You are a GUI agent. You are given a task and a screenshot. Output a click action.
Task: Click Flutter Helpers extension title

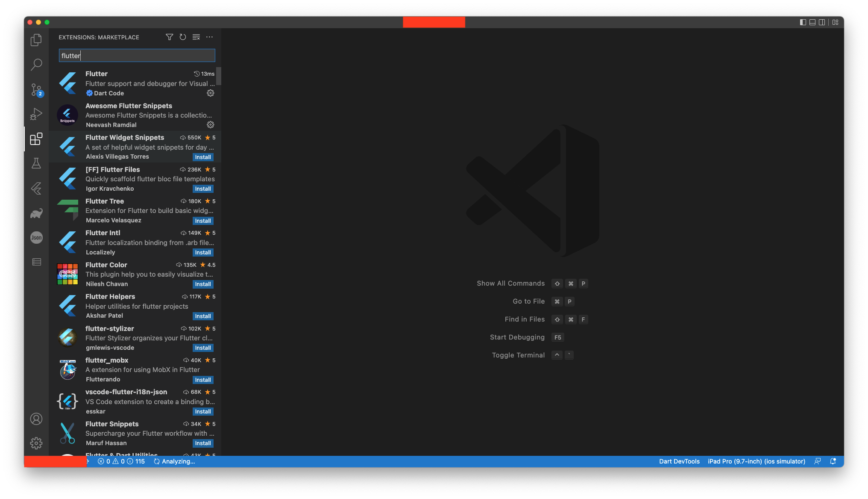(110, 297)
